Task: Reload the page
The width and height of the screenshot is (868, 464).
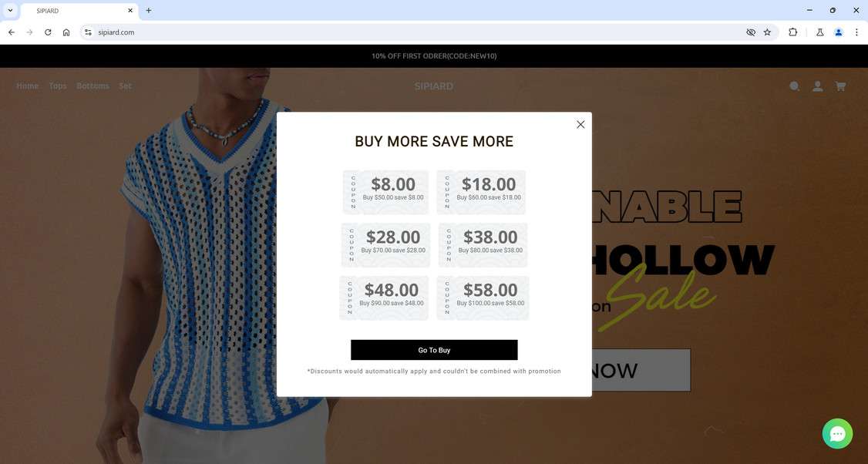Action: 48,32
